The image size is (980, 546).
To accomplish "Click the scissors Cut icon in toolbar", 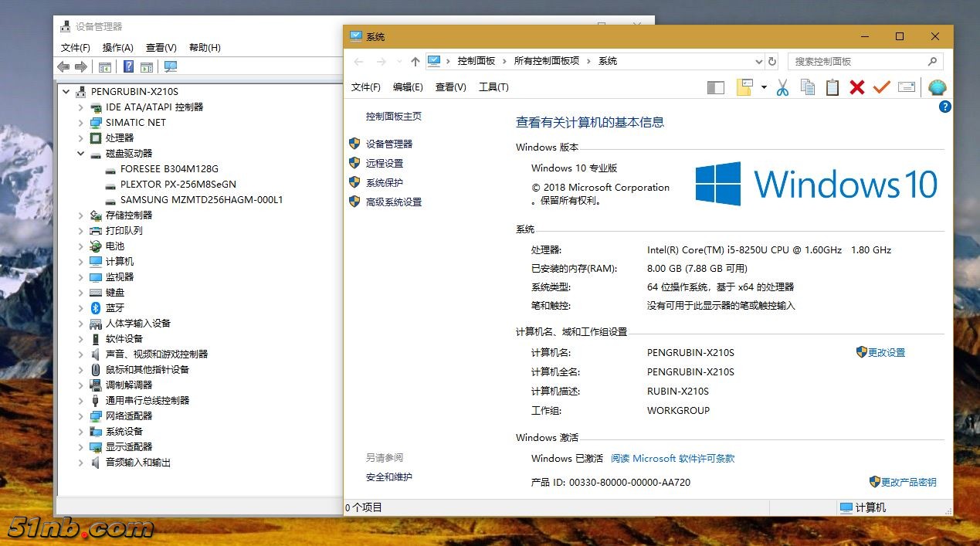I will coord(782,87).
